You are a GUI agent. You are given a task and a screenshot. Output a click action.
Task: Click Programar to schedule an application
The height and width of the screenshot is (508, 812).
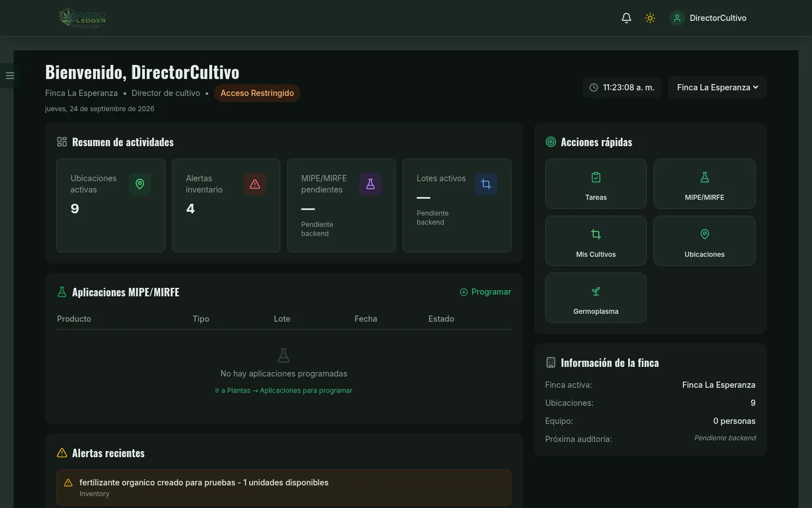(x=486, y=292)
